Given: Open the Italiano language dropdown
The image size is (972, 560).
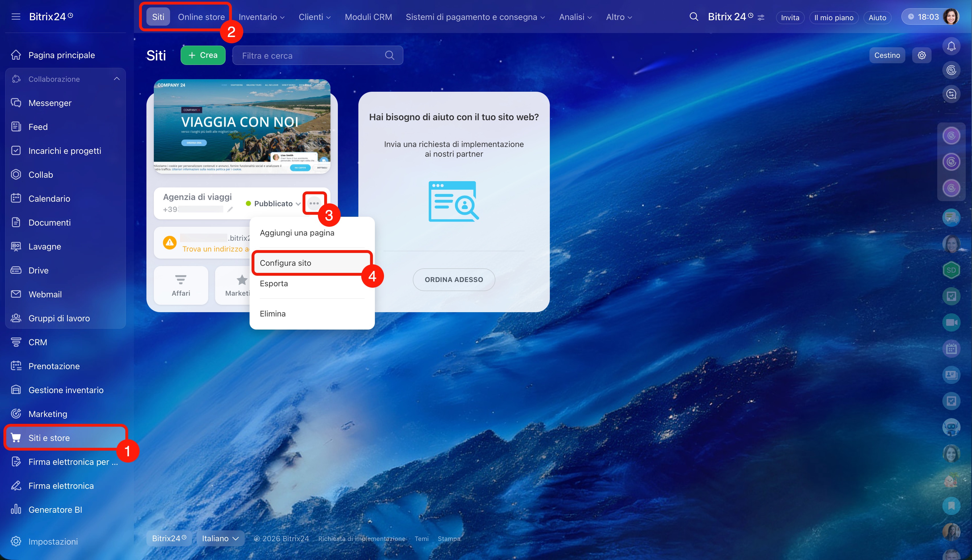Looking at the screenshot, I should [x=220, y=538].
